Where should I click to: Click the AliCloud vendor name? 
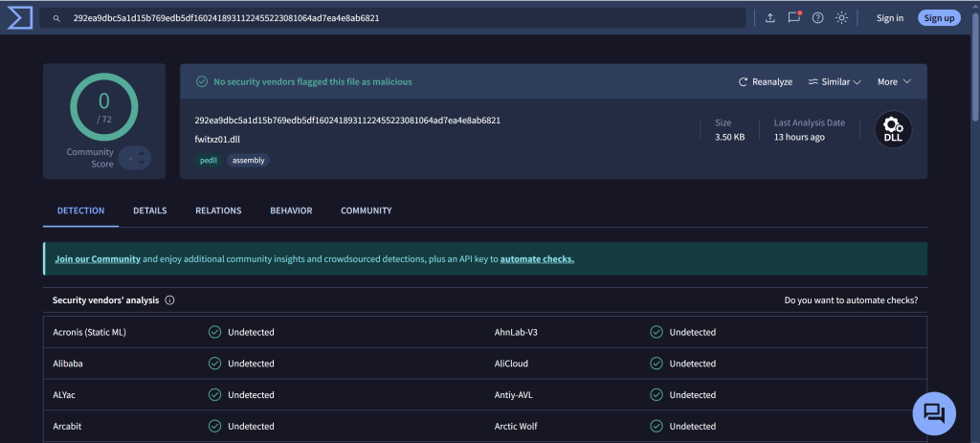(x=513, y=364)
